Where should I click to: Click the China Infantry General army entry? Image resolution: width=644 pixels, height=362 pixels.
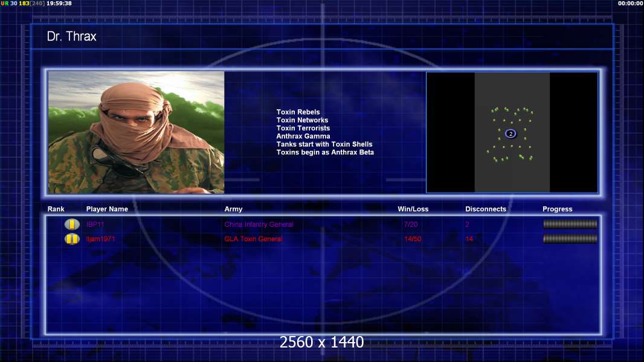pyautogui.click(x=259, y=224)
